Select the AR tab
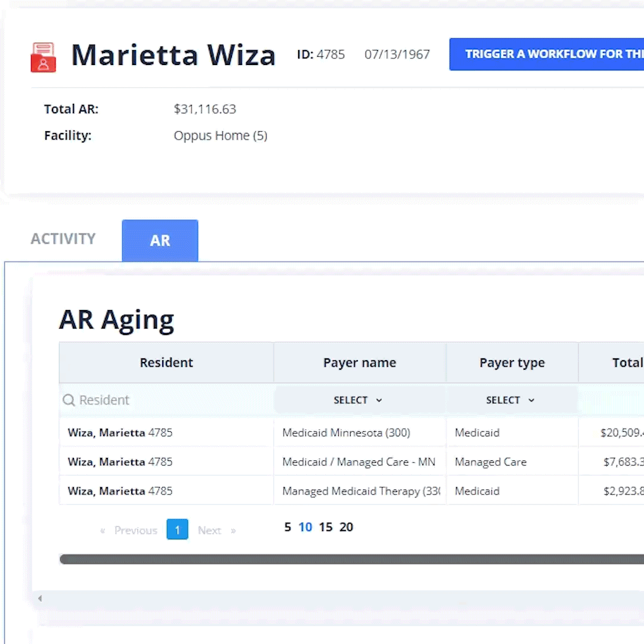This screenshot has height=644, width=644. tap(160, 241)
